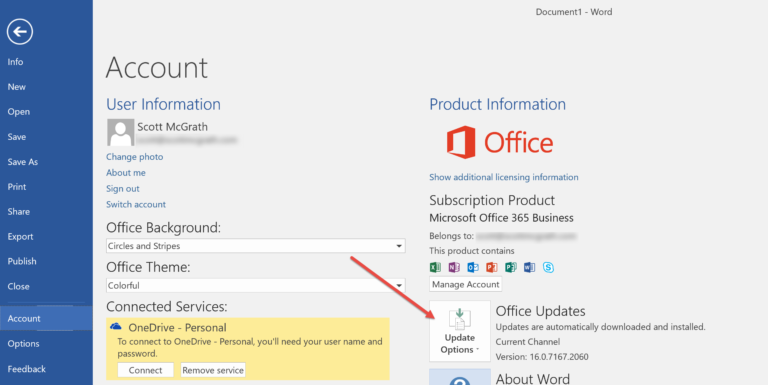Click the back arrow circle icon

pyautogui.click(x=20, y=32)
